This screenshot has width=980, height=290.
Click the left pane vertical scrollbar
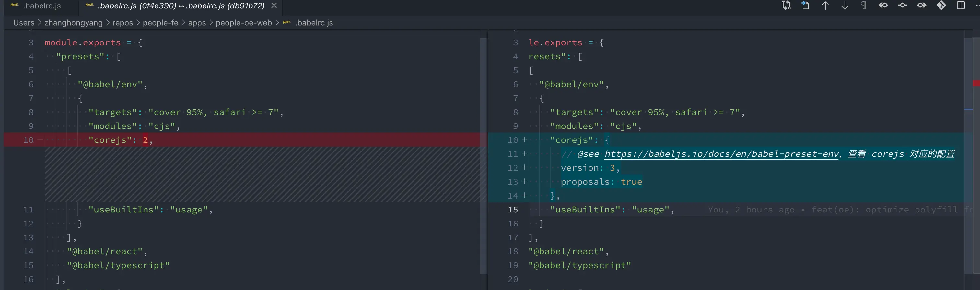(484, 156)
